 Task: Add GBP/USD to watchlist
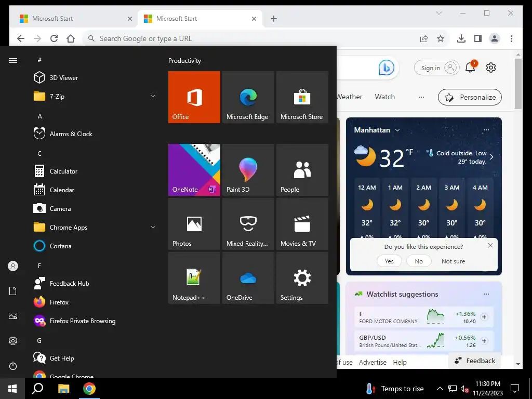pos(484,341)
